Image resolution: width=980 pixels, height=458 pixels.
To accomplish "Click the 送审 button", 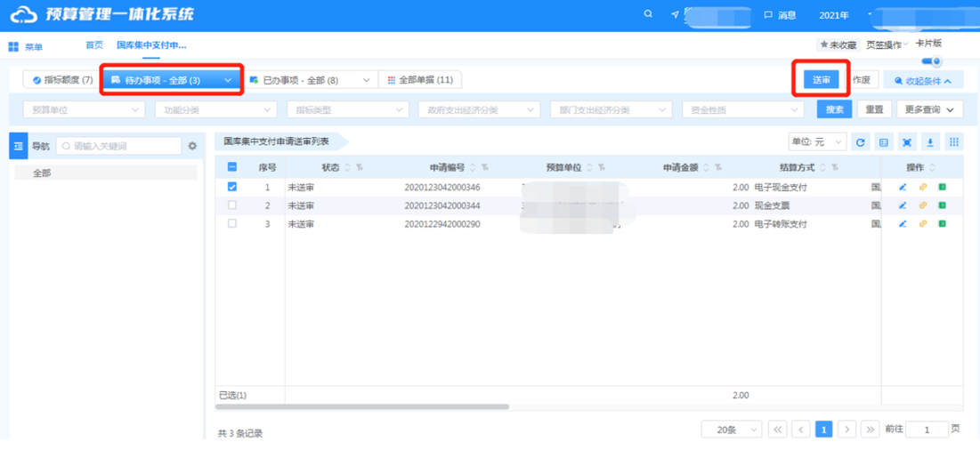I will click(822, 79).
